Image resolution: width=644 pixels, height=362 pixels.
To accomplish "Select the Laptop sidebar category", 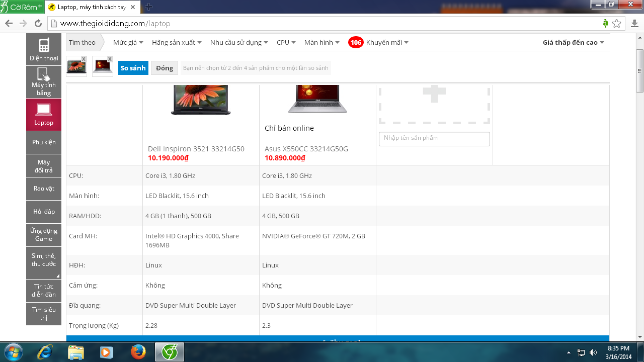I will [44, 114].
